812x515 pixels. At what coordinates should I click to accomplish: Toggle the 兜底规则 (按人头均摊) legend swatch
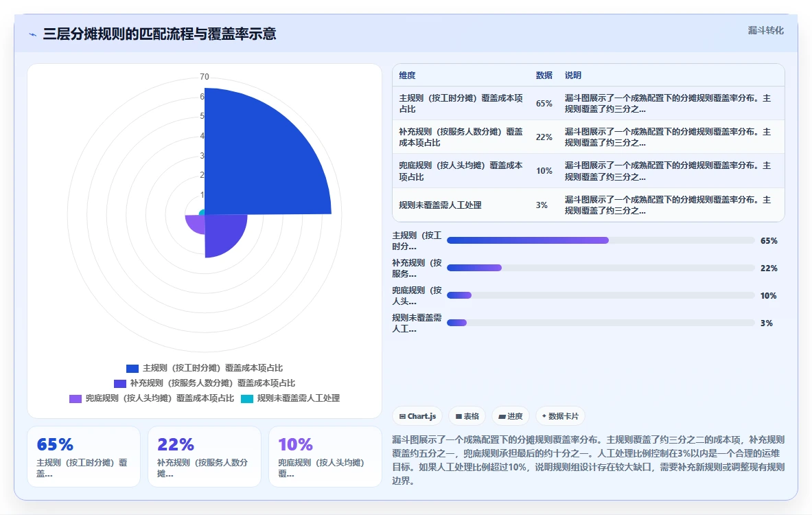(76, 398)
